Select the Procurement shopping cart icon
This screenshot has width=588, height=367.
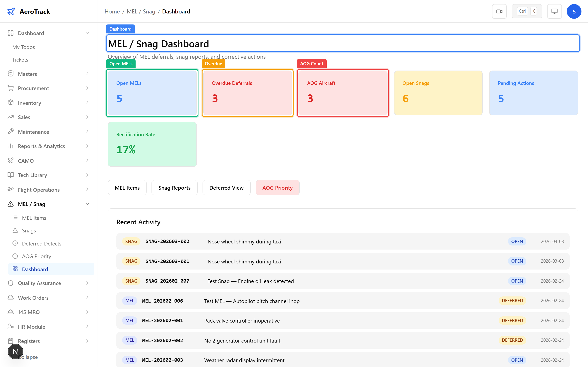(x=11, y=88)
